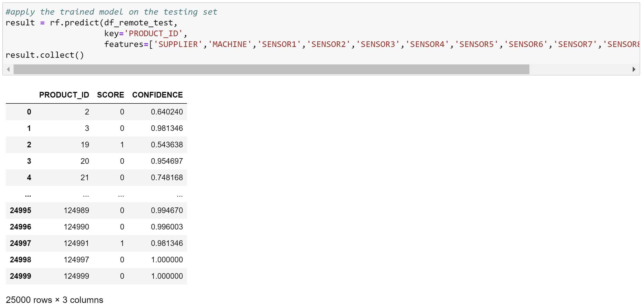Click confidence value 0.994670 in row 24995
644x307 pixels.
click(x=167, y=210)
